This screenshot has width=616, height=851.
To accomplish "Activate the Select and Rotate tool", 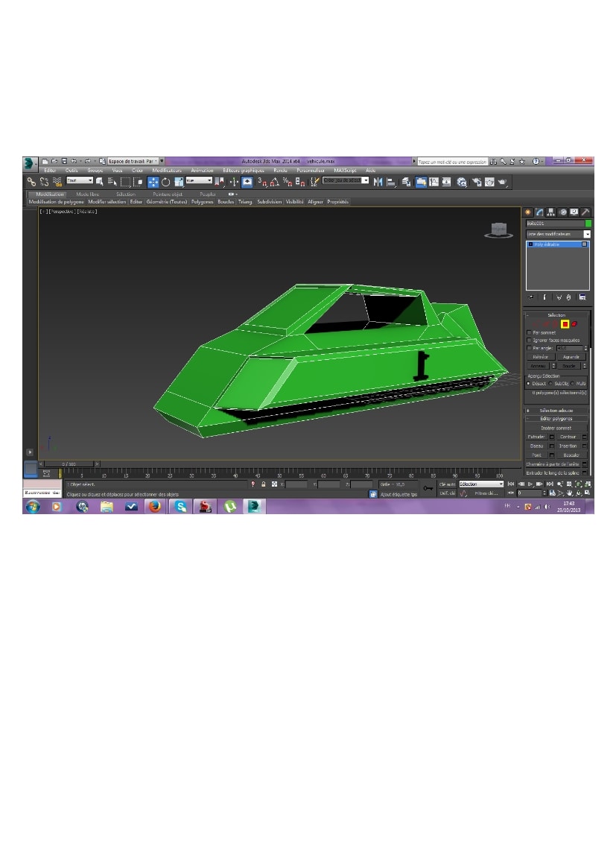I will point(165,182).
